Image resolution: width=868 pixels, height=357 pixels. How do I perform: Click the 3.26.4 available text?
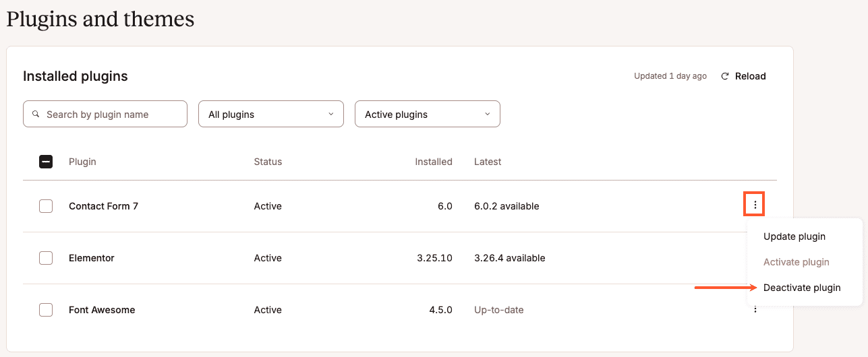click(x=510, y=258)
